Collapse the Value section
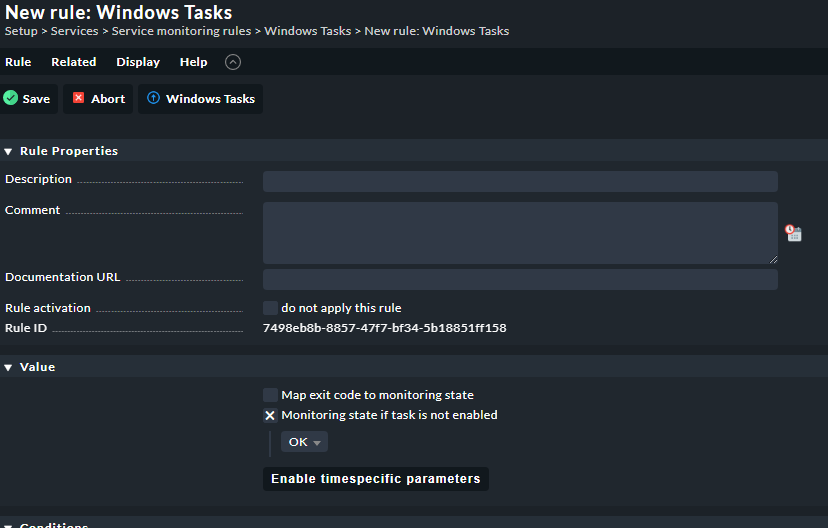The width and height of the screenshot is (828, 528). (x=9, y=367)
